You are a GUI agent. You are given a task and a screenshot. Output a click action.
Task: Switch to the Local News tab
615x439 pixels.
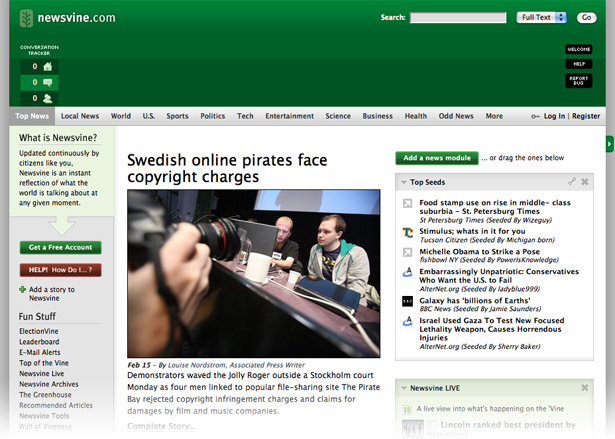pyautogui.click(x=80, y=116)
